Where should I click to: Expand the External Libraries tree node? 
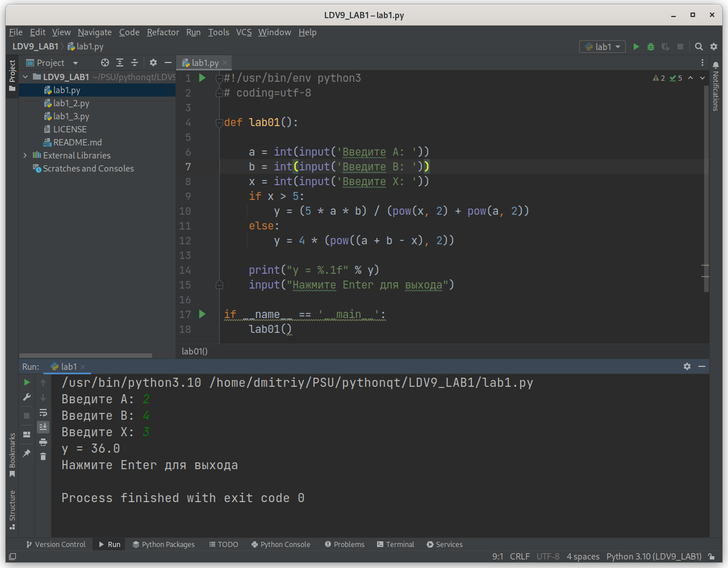[x=24, y=155]
